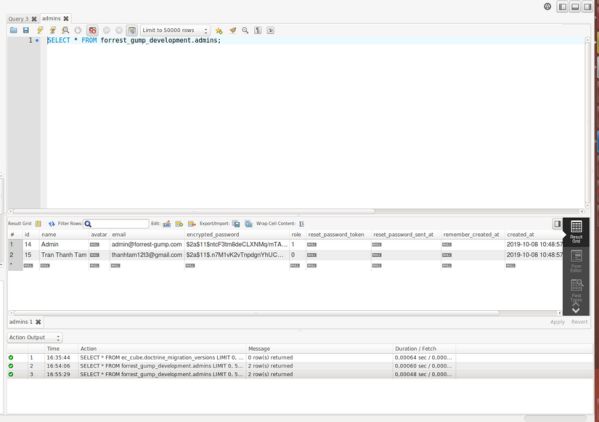Insert a new row (middle Edit icon)
599x422 pixels.
[x=179, y=224]
